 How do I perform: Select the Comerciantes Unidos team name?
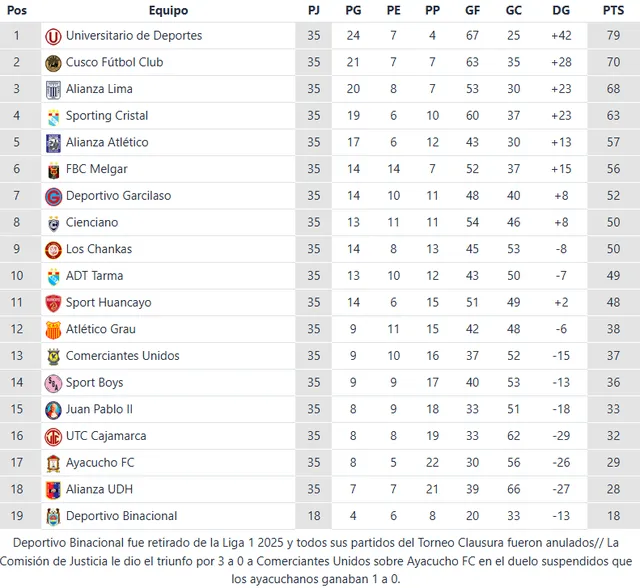click(x=122, y=356)
